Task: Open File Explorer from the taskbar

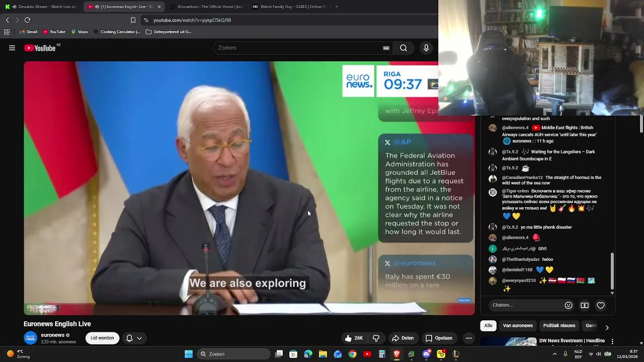Action: pyautogui.click(x=323, y=354)
